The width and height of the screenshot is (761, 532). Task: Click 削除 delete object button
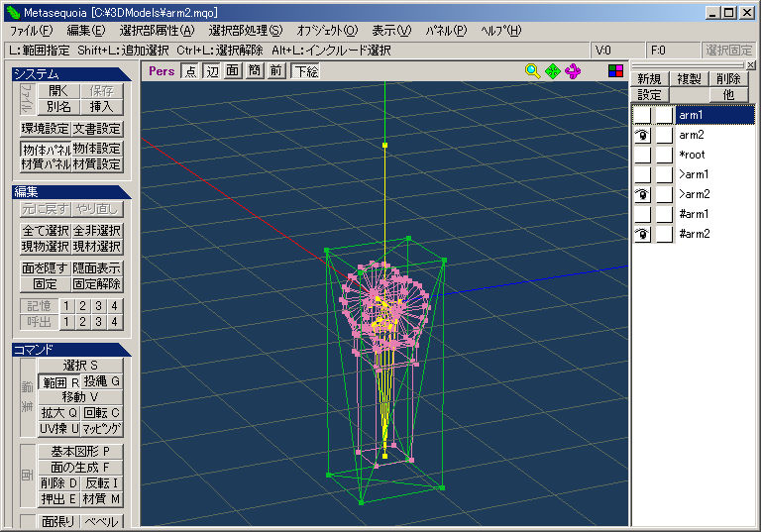point(728,78)
